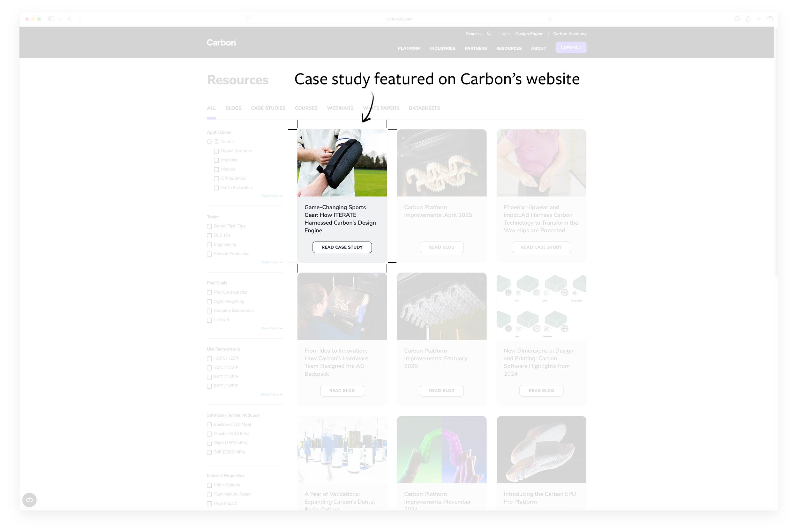
Task: Open the RESOURCES nav menu
Action: pyautogui.click(x=509, y=49)
